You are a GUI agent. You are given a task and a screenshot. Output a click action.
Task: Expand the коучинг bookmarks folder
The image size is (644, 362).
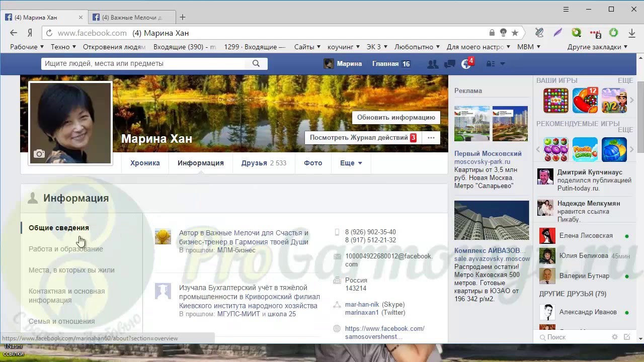pos(344,47)
